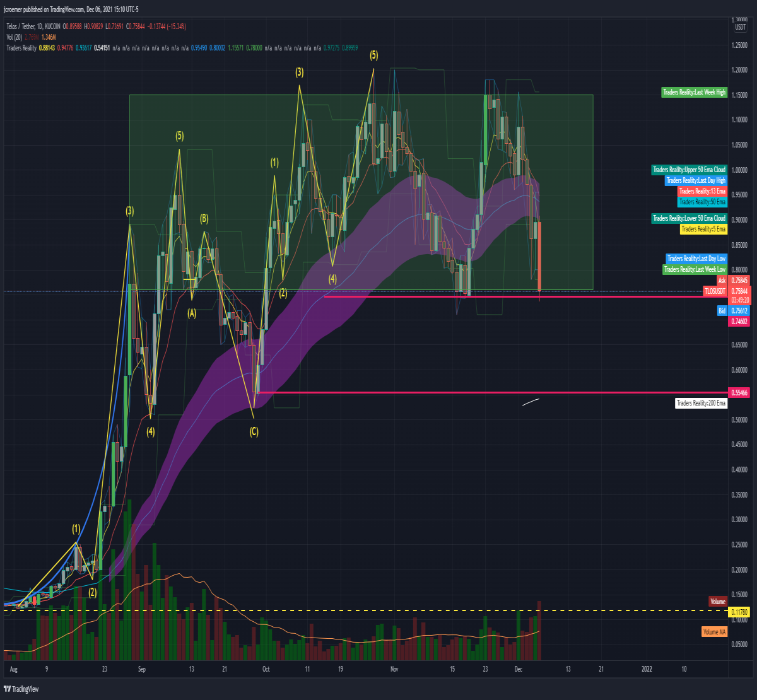Click 0.85000 on the price axis
757x700 pixels.
(x=739, y=245)
